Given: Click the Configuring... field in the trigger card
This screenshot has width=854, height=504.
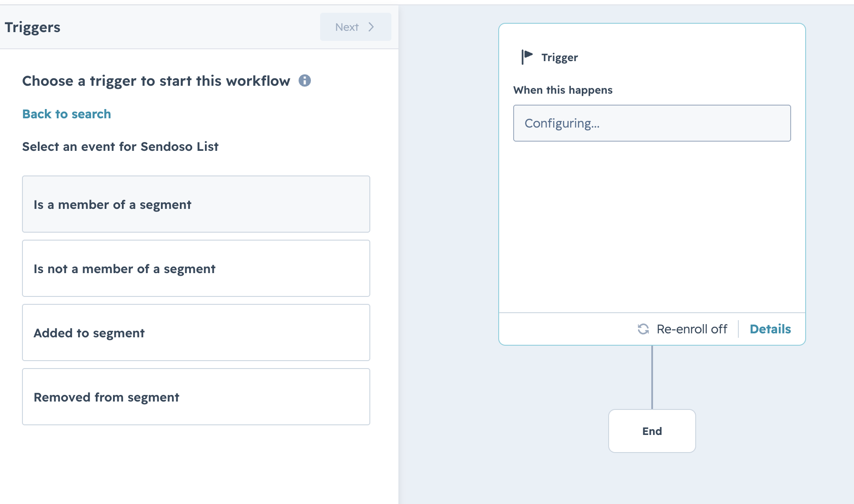Looking at the screenshot, I should tap(652, 123).
